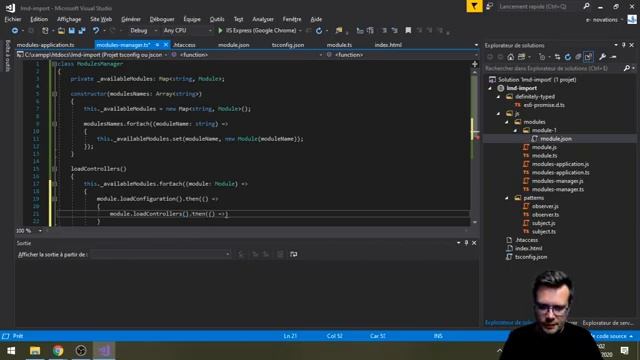Click Collapse All icon in Solution Explorer
The image size is (640, 360).
[578, 57]
